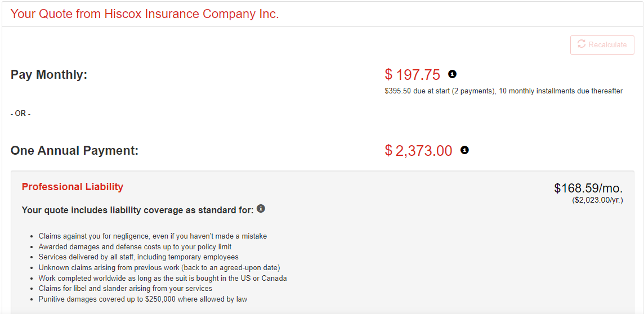
Task: Select the One Annual Payment heading
Action: [74, 151]
